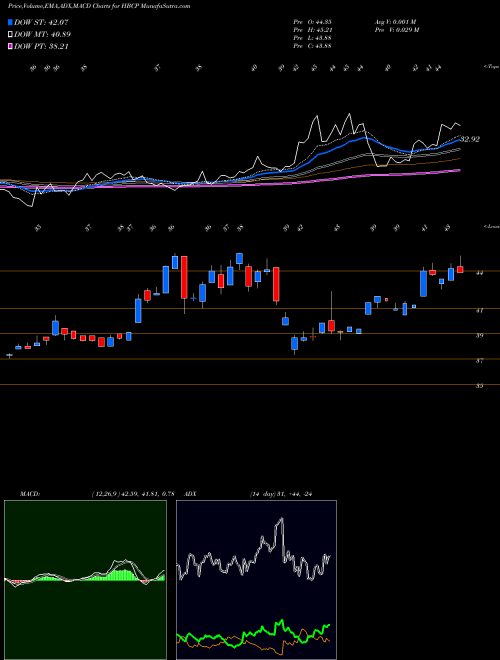Open the ADX indicator chart panel

tap(256, 580)
